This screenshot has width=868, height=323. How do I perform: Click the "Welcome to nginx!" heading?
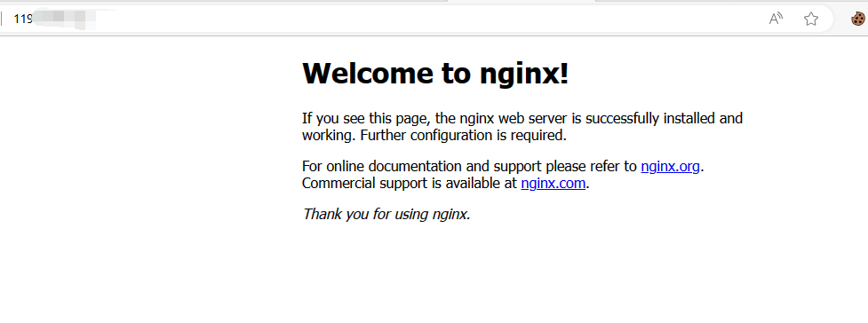(435, 73)
